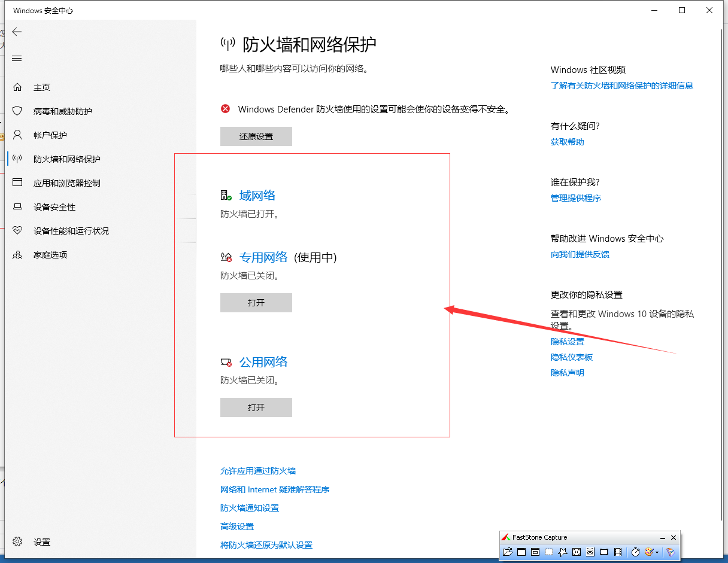The height and width of the screenshot is (563, 728).
Task: Open 应用和浏览器控制 in sidebar
Action: 67,183
